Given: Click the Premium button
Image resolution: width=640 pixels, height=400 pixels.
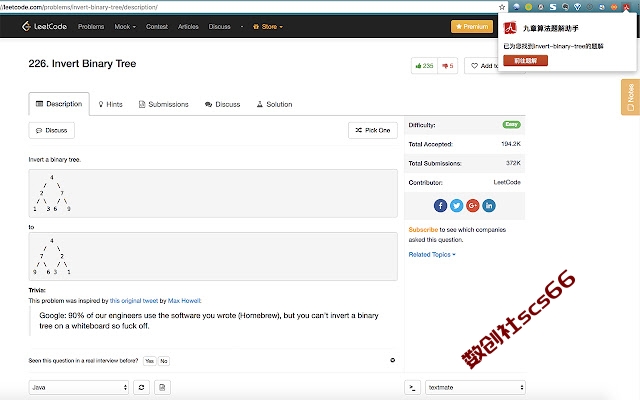Looking at the screenshot, I should 472,27.
